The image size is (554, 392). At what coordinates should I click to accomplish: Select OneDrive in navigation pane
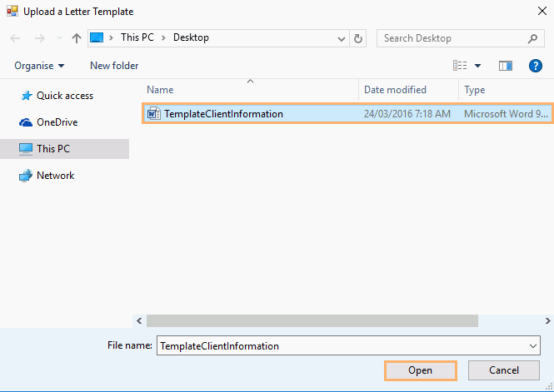57,122
